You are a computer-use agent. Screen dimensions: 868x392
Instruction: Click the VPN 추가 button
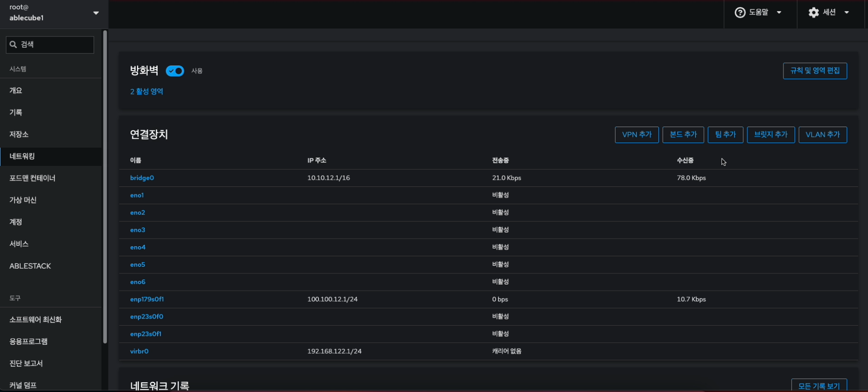pyautogui.click(x=637, y=135)
